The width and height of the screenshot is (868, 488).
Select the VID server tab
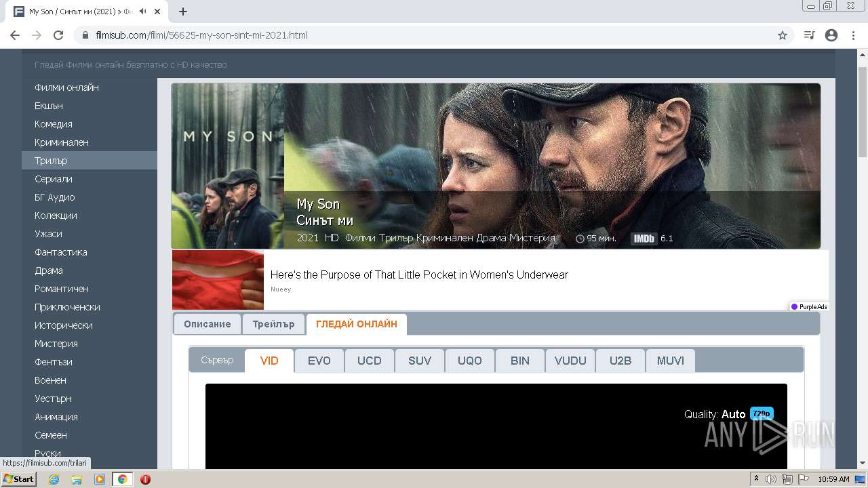pos(269,361)
